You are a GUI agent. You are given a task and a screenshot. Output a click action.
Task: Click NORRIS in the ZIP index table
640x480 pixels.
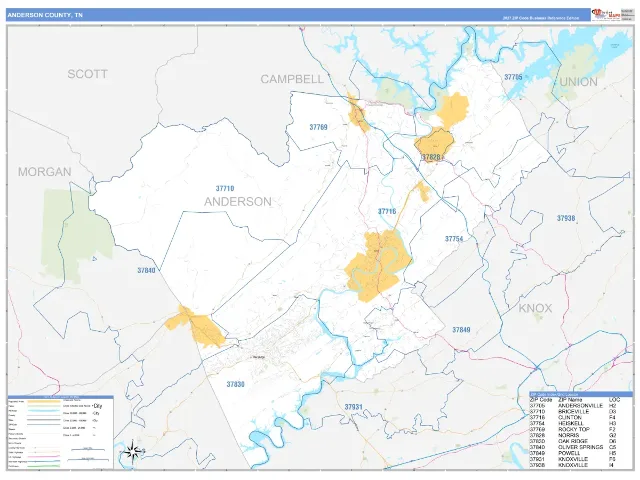tap(568, 436)
